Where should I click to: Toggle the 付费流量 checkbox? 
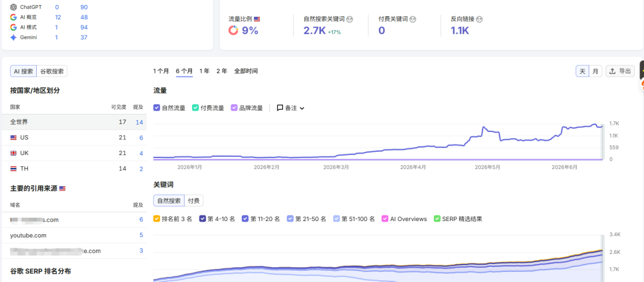click(x=195, y=108)
